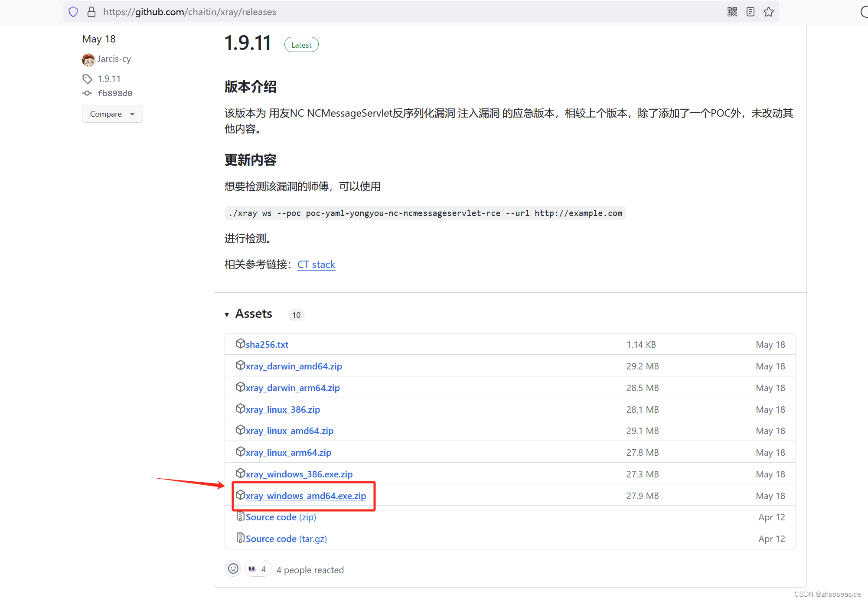Click the May 18 release date in sidebar
Screen dimensions: 868x601
click(99, 39)
